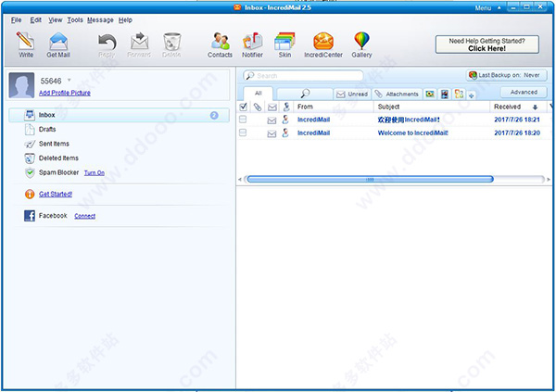Click the Last Backup on: Never button
556x392 pixels.
[x=506, y=75]
